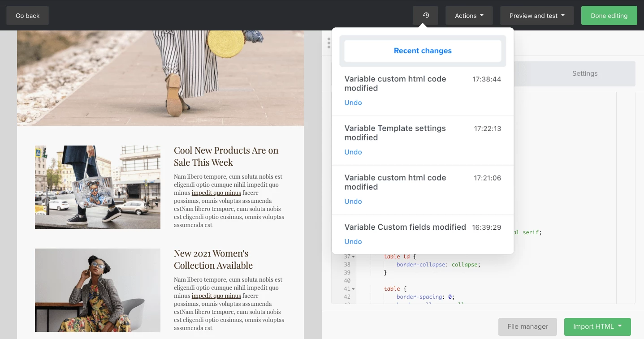The width and height of the screenshot is (644, 339).
Task: Click the handbag street photo thumbnail
Action: coord(98,187)
